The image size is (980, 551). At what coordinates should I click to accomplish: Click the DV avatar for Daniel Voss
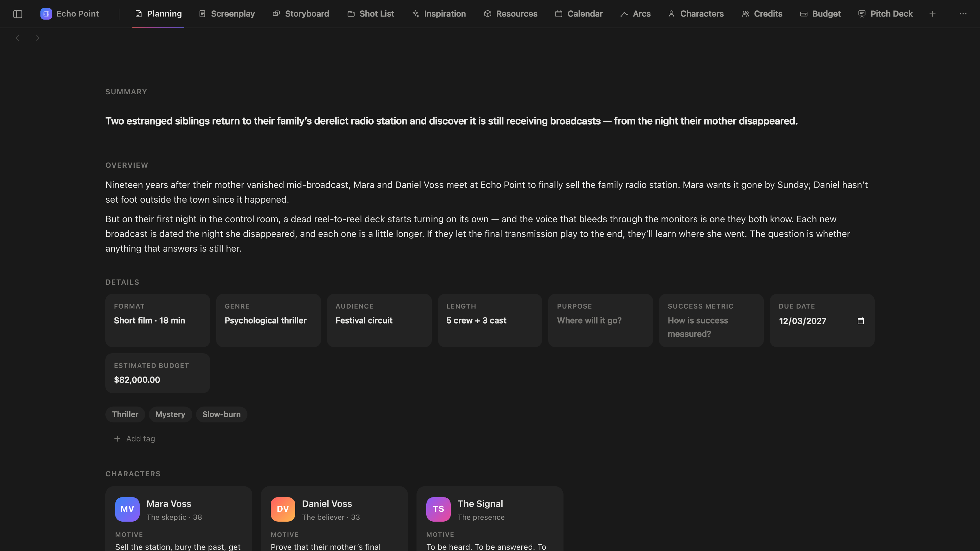click(x=283, y=509)
